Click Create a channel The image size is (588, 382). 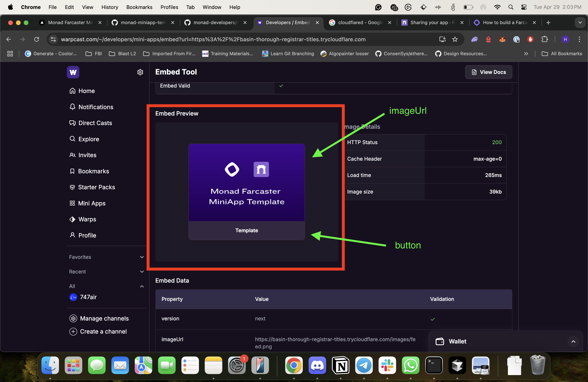[103, 332]
